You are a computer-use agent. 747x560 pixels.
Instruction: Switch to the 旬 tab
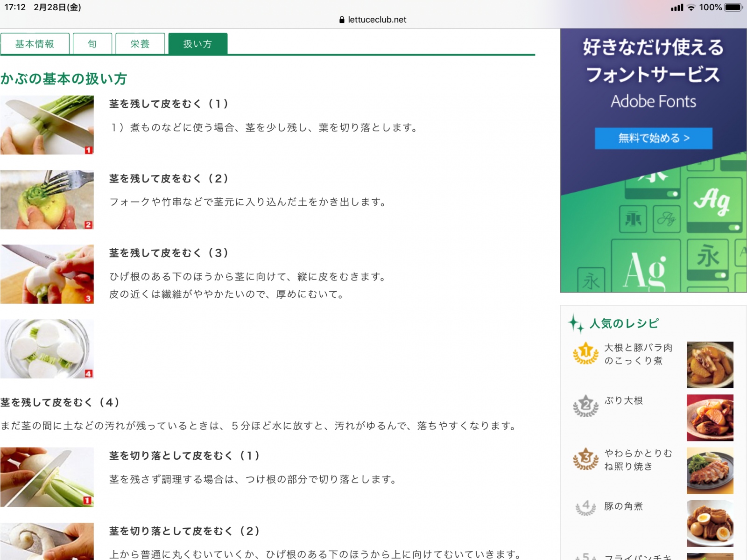pyautogui.click(x=92, y=44)
